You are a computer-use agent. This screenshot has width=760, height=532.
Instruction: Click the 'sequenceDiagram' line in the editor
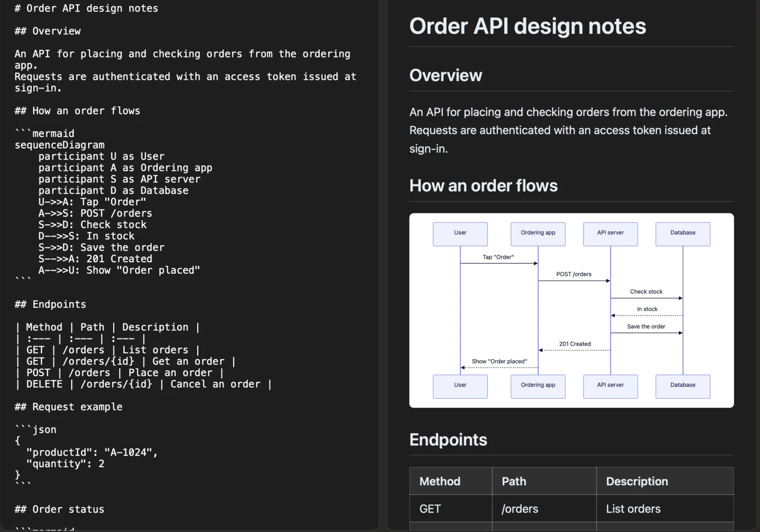pos(59,145)
